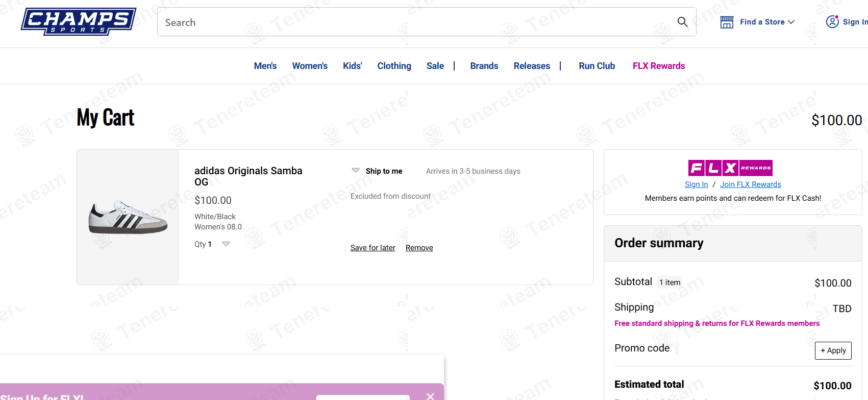Open the Men's menu
Image resolution: width=868 pixels, height=400 pixels.
(x=265, y=66)
